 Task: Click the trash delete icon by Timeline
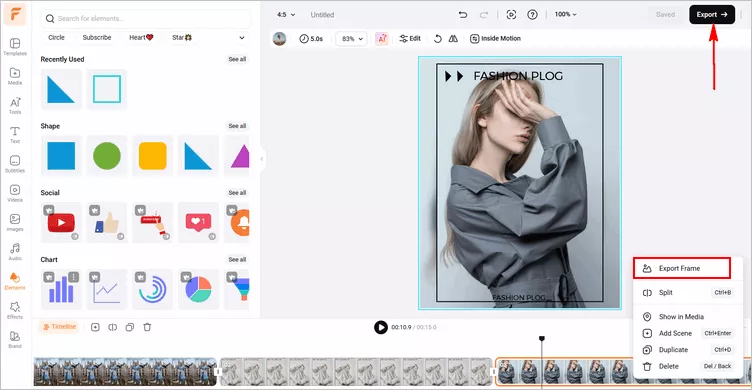[x=147, y=327]
